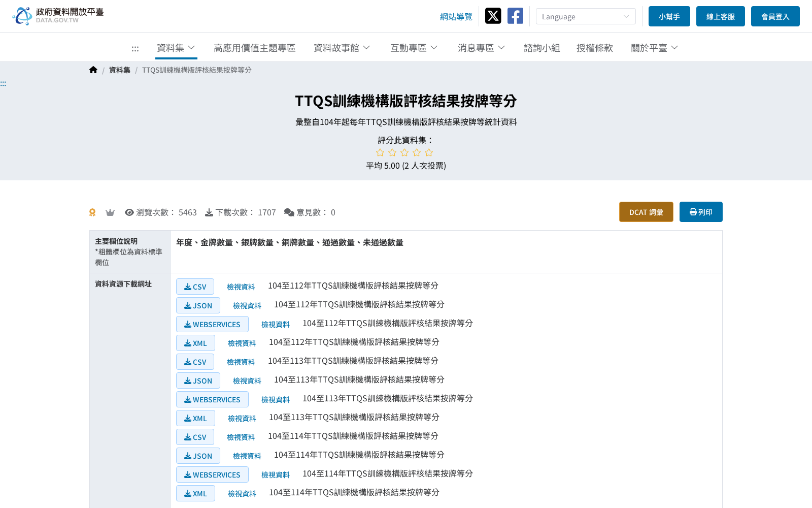This screenshot has width=812, height=508.
Task: Rate the dataset four stars
Action: (x=417, y=152)
